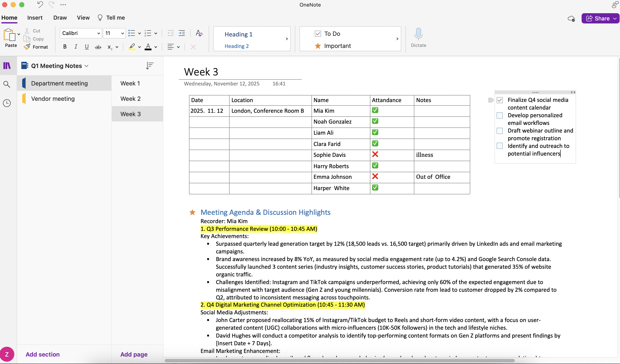Click the sort pages icon
The height and width of the screenshot is (364, 620).
tap(149, 66)
